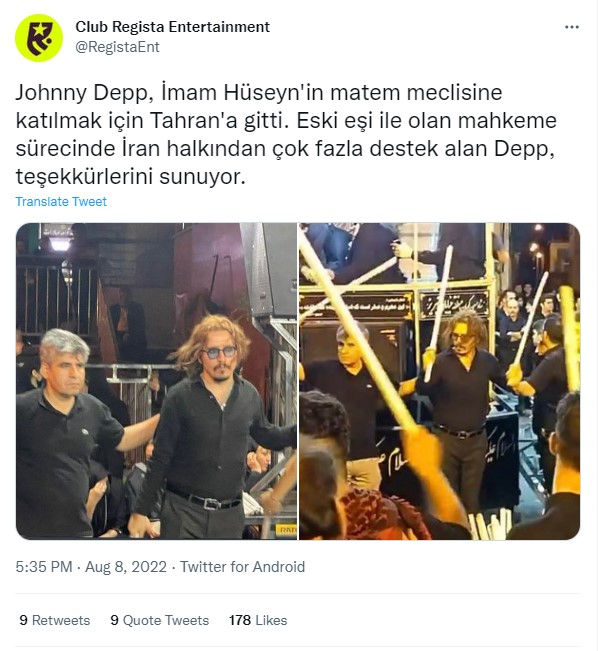Click the black banner with Arabic script in the right photo
Image resolution: width=598 pixels, height=651 pixels.
click(454, 305)
